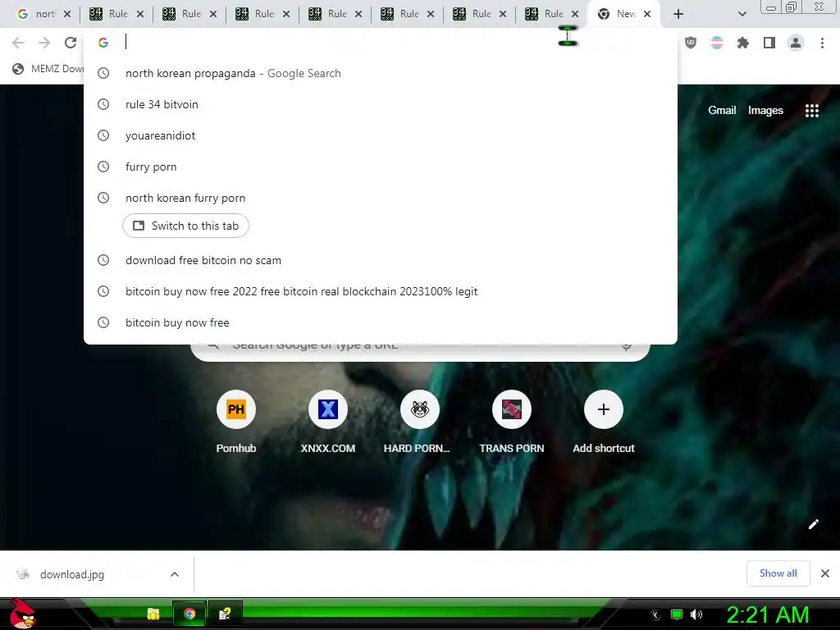Screen dimensions: 840x630
Task: Select 'download free bitcoin no scam' suggestion
Action: pos(381,260)
